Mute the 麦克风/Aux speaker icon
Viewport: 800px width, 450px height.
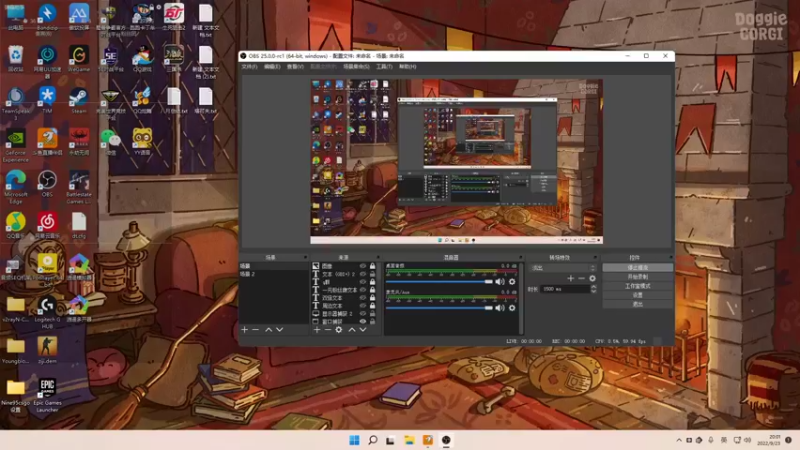click(x=499, y=308)
